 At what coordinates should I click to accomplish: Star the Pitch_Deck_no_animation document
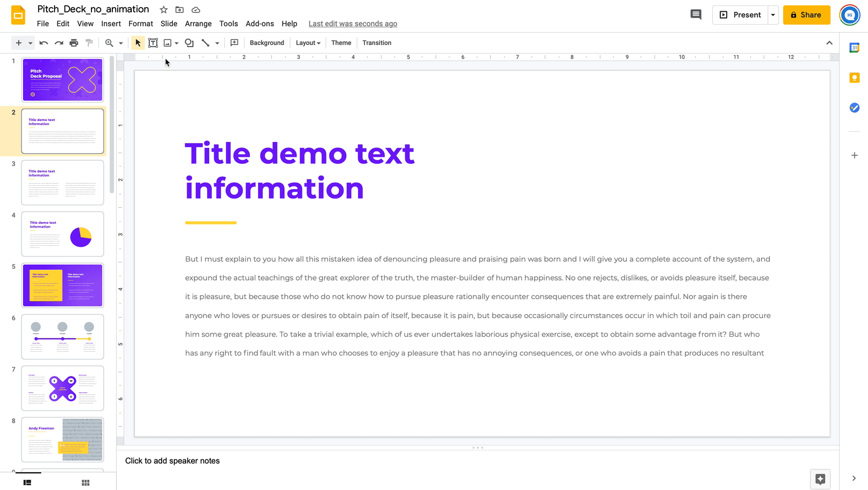click(164, 10)
